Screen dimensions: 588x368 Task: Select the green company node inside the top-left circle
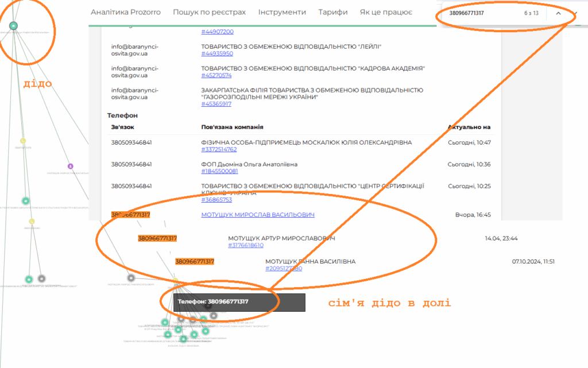tap(13, 25)
